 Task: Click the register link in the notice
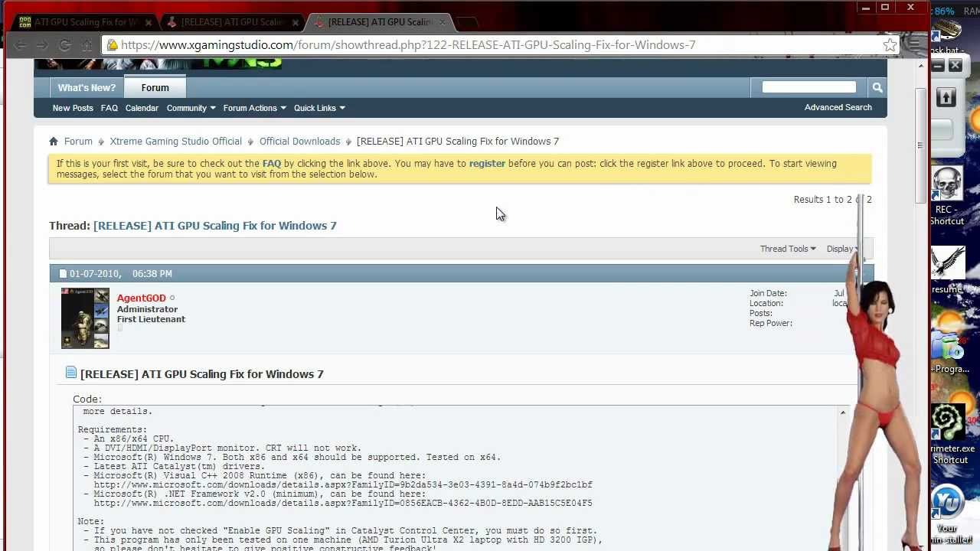click(487, 164)
